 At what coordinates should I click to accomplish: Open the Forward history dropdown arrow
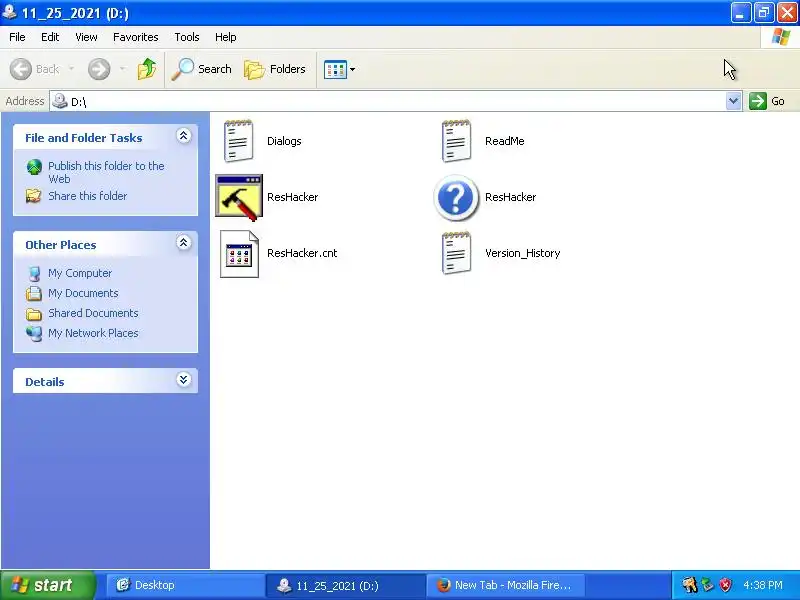[x=122, y=68]
